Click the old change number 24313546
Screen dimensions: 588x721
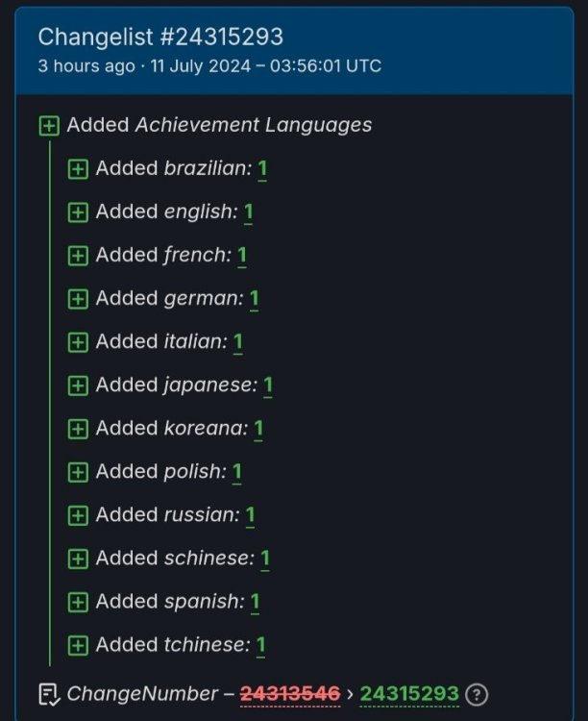tap(290, 694)
